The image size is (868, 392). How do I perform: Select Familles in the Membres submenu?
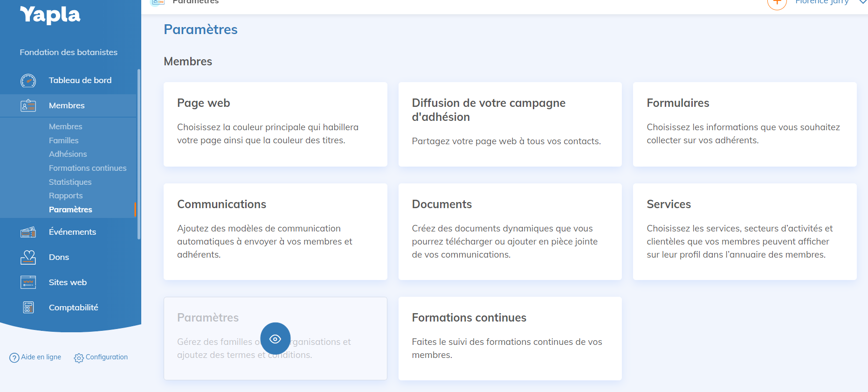coord(63,140)
